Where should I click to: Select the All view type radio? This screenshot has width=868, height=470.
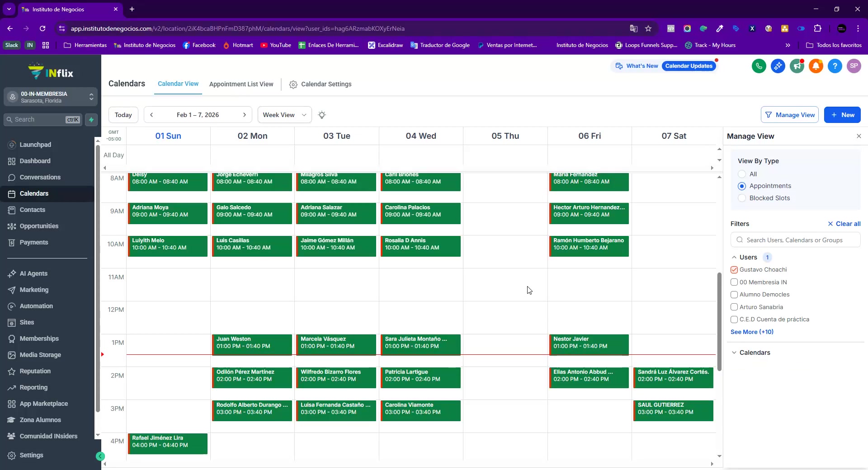(742, 174)
